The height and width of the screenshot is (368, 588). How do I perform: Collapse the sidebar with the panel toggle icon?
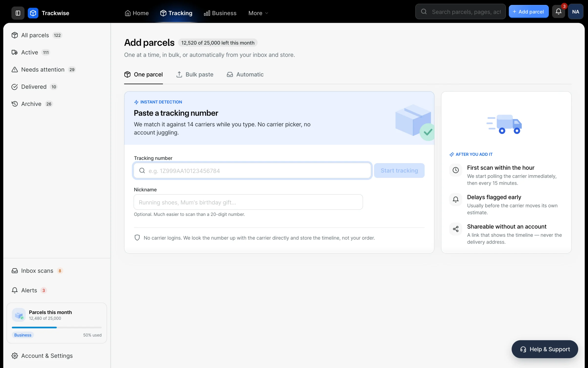click(x=18, y=13)
